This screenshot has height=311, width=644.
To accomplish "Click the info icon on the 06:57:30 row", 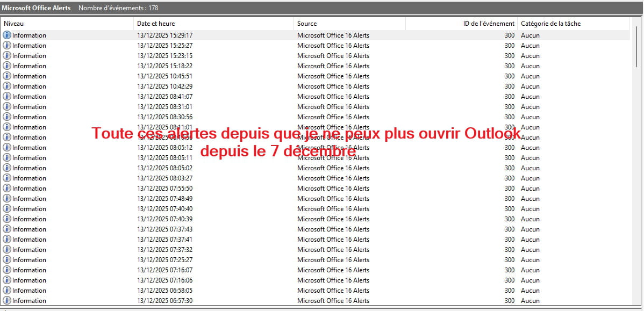I will (x=7, y=301).
